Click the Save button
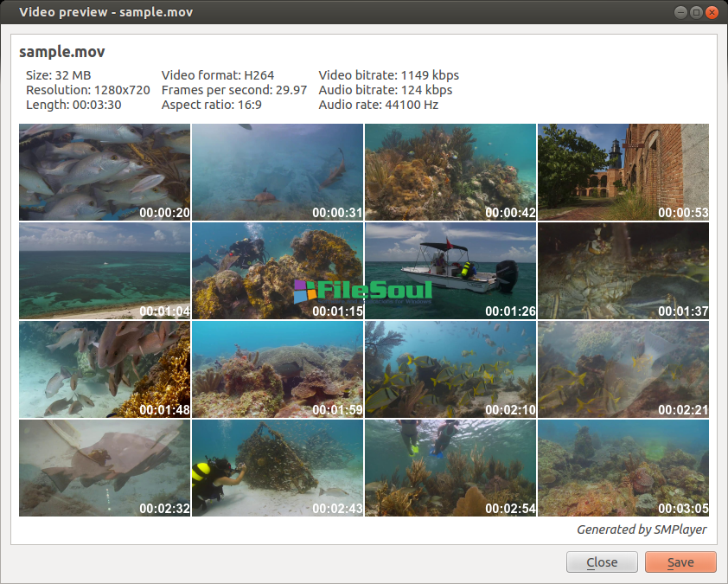The image size is (728, 584). (680, 562)
